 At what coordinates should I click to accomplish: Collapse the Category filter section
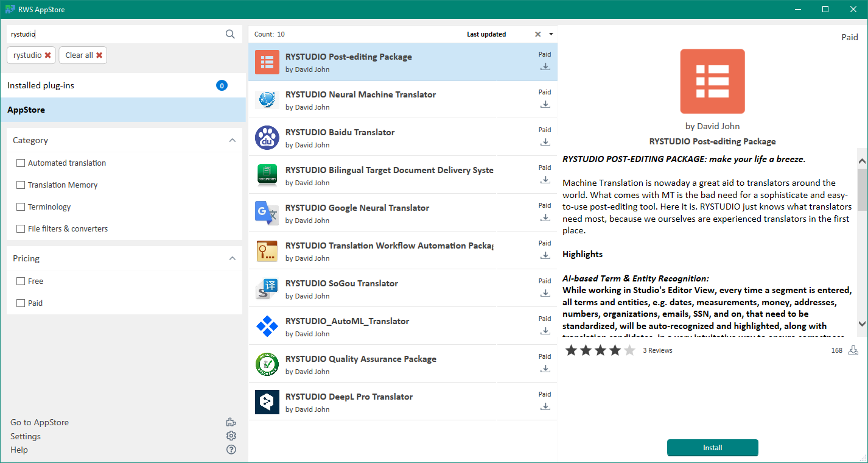point(232,140)
